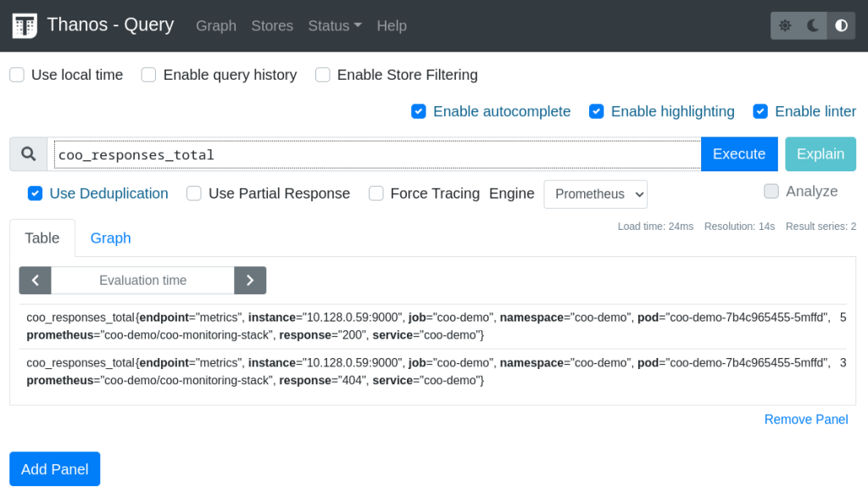Go to next evaluation time arrow
This screenshot has width=868, height=492.
click(x=250, y=280)
